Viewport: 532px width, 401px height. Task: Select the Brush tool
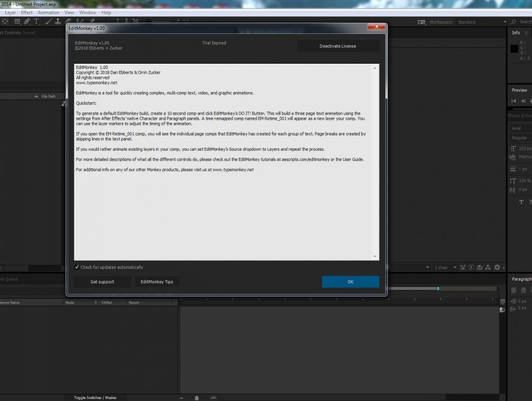48,22
